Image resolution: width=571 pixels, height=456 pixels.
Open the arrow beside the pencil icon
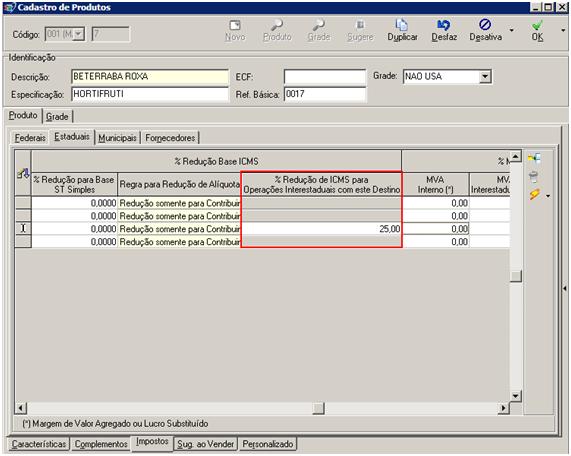click(548, 196)
